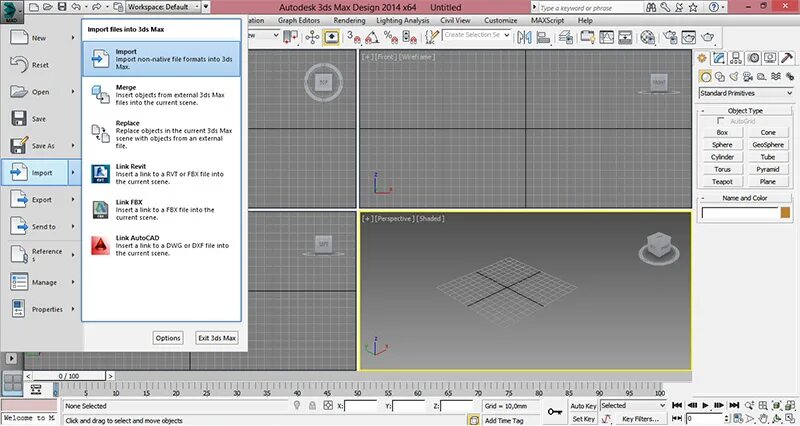
Task: Open the Schematic View icon
Action: (x=625, y=37)
